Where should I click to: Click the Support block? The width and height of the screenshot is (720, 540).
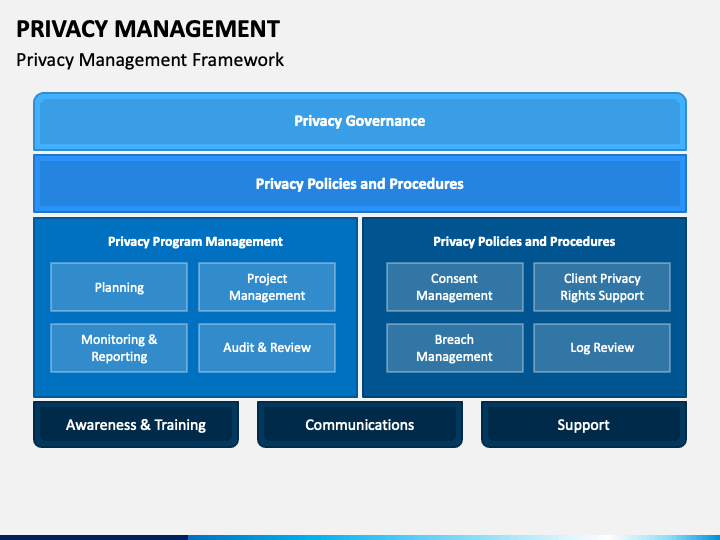pos(584,424)
